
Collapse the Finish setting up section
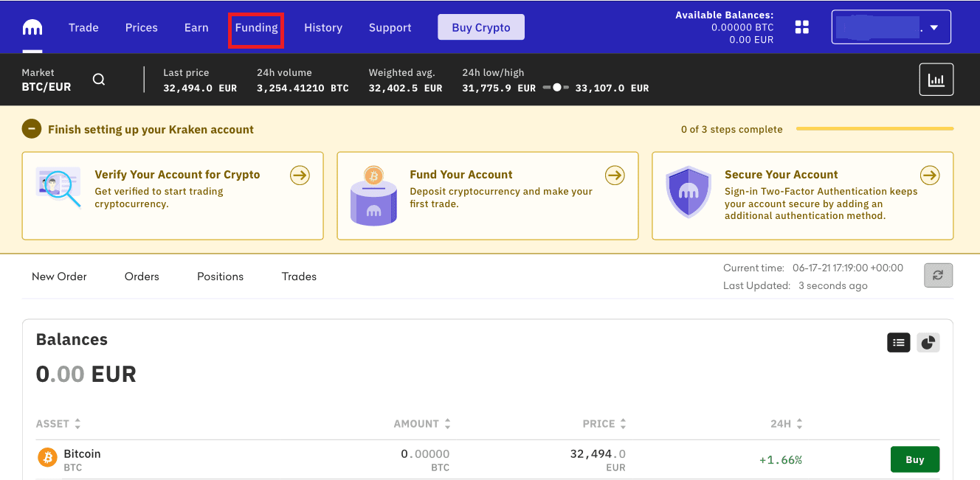click(x=31, y=129)
